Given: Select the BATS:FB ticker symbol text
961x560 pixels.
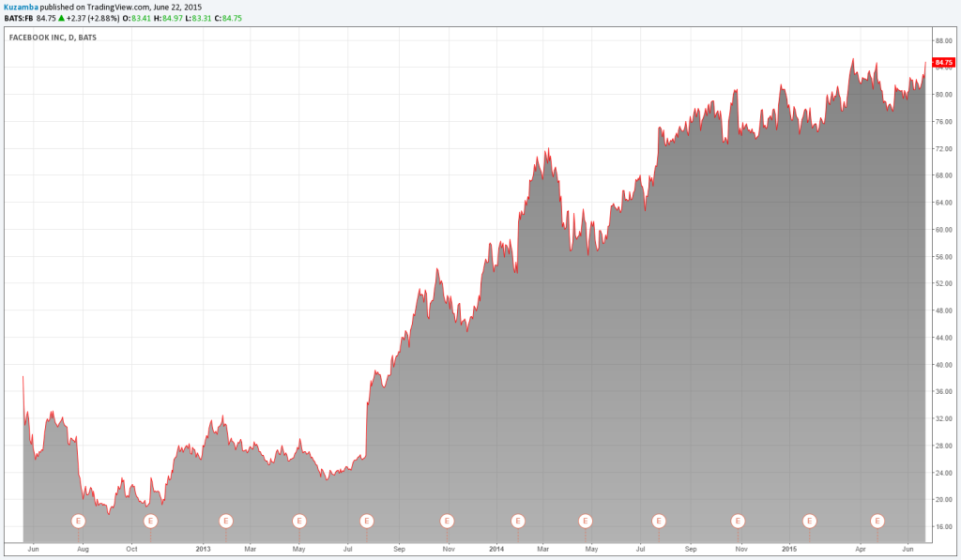Looking at the screenshot, I should 19,19.
